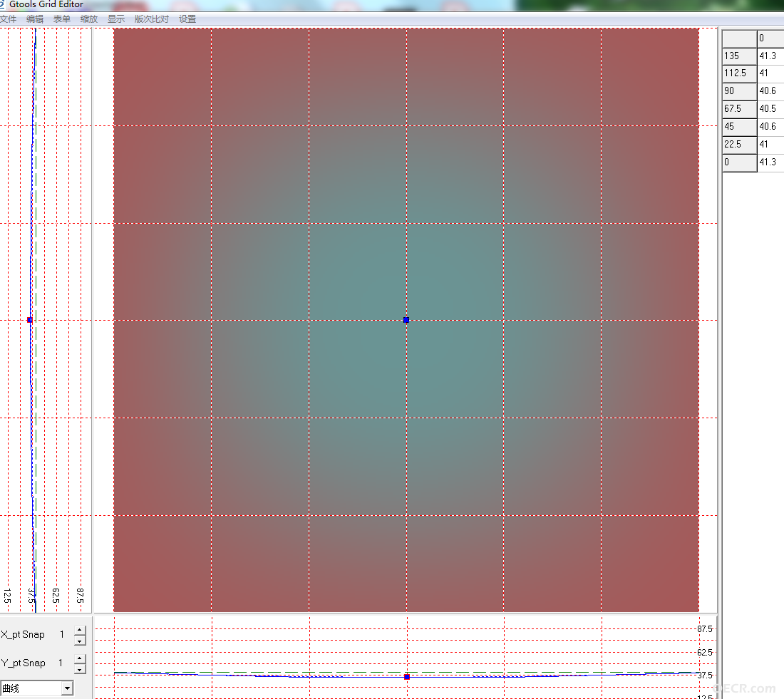
Task: Click value 41.3 in the 135 row
Action: coord(770,56)
